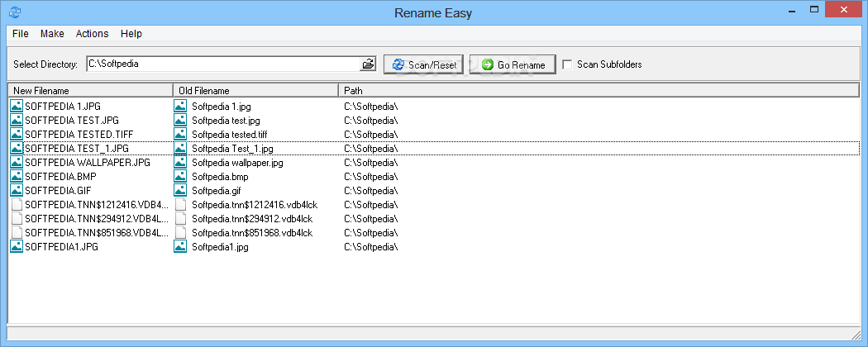
Task: Click image icon beside old name Softpedia wallpaper.jpg
Action: [180, 162]
